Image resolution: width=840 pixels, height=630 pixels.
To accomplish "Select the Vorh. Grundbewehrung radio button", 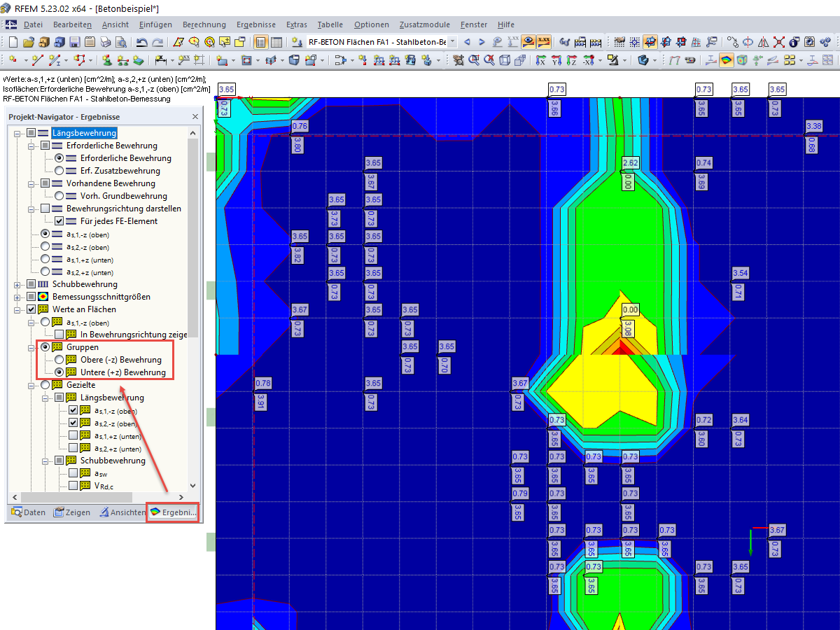I will pyautogui.click(x=59, y=196).
